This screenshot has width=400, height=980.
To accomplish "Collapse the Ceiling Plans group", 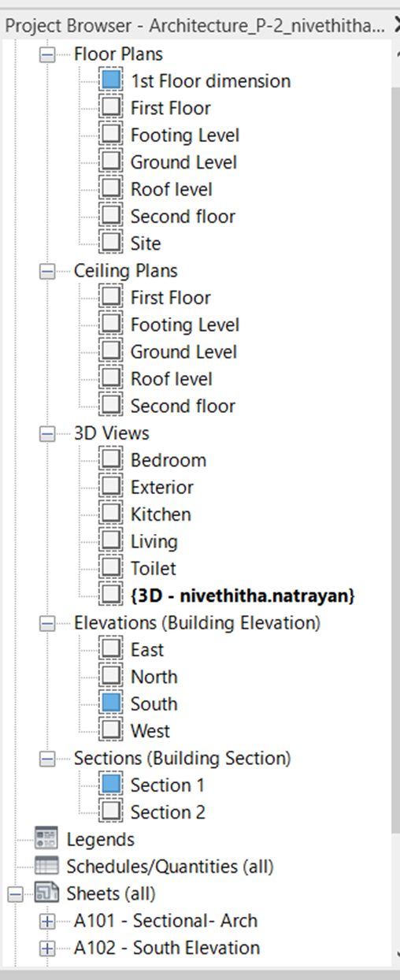I will (x=47, y=271).
